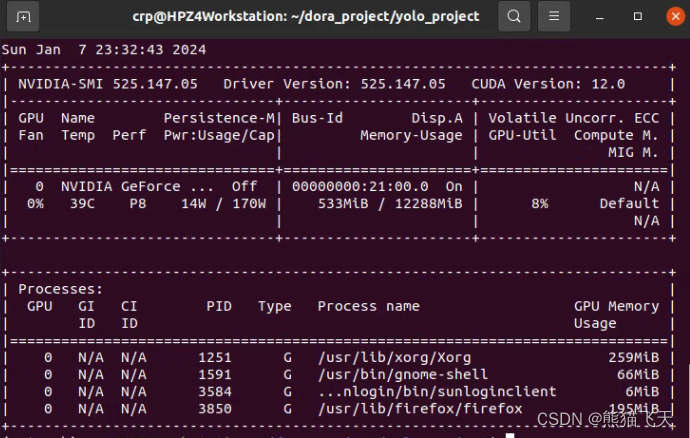
Task: Click the Default compute mode value
Action: tap(629, 204)
